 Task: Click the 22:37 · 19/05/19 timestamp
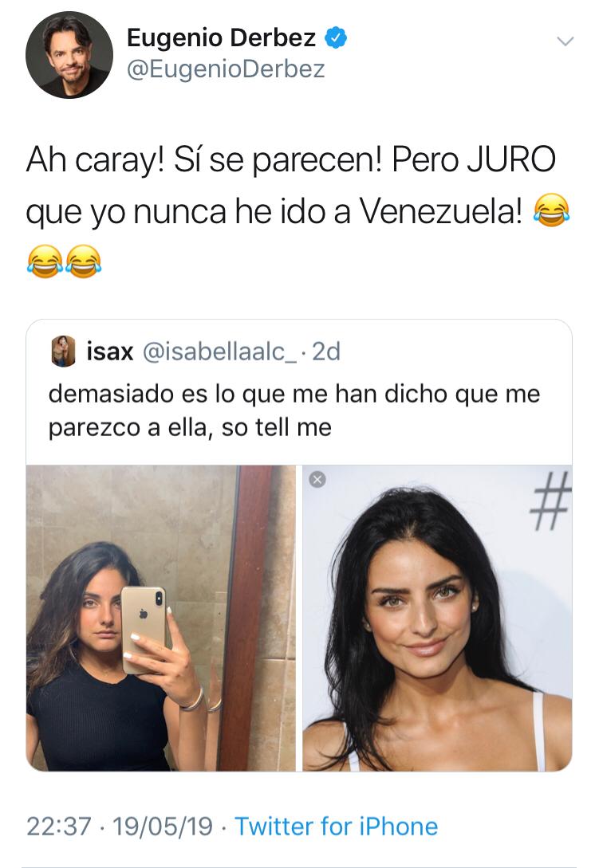coord(120,827)
